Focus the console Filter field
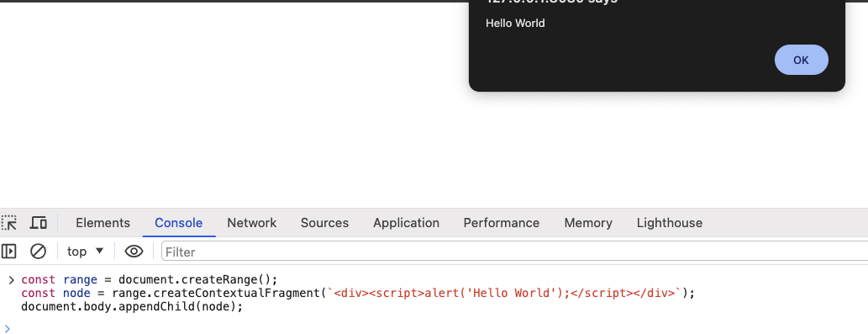The image size is (868, 334). click(x=515, y=252)
